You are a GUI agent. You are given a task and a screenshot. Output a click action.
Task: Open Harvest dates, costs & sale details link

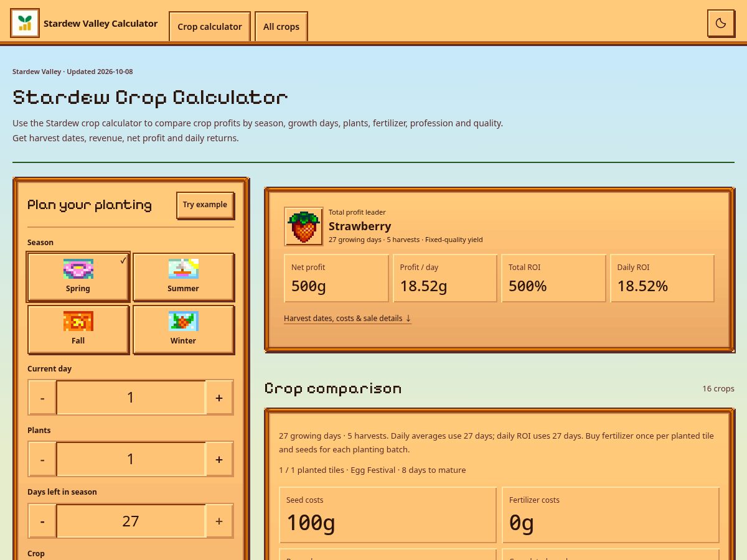coord(347,318)
